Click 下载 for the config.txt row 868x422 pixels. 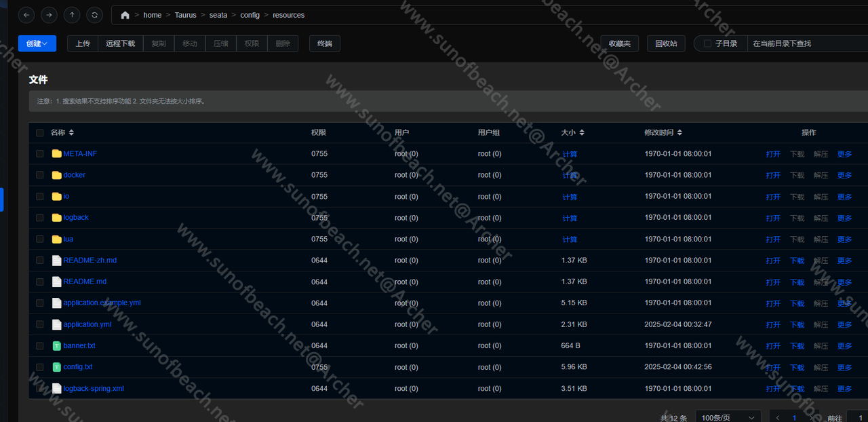pos(797,367)
